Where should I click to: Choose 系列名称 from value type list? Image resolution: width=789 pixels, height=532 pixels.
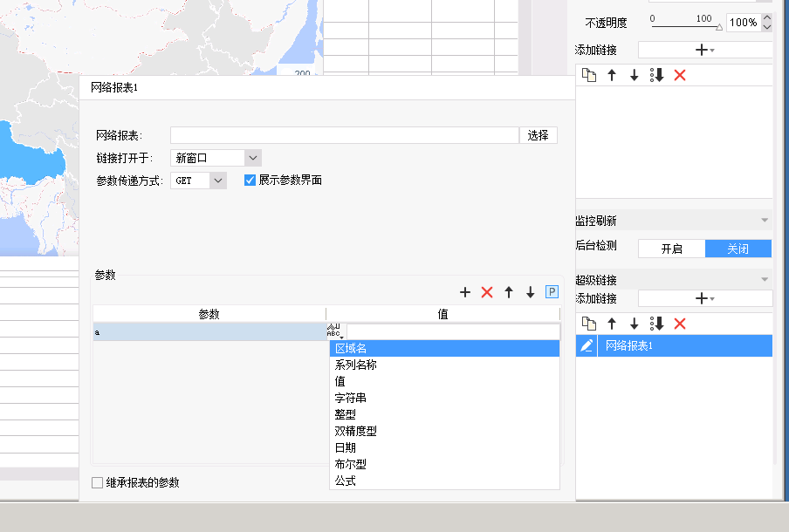pyautogui.click(x=444, y=365)
